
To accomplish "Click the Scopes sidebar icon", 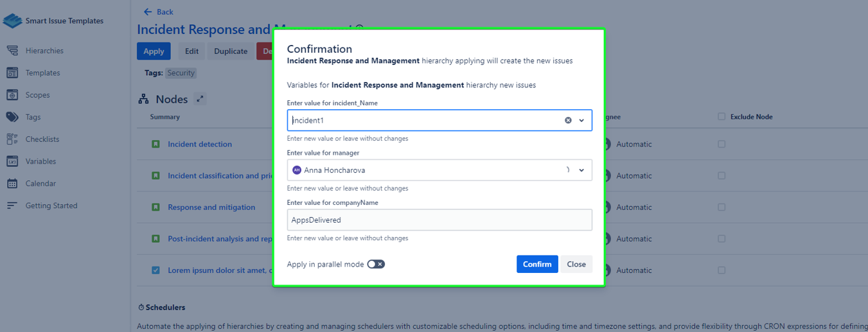I will [12, 95].
